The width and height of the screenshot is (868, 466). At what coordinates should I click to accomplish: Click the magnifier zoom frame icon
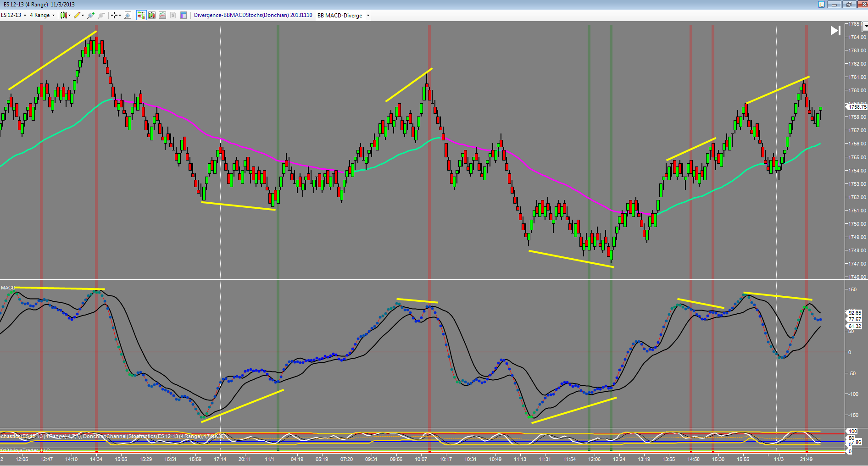point(128,15)
